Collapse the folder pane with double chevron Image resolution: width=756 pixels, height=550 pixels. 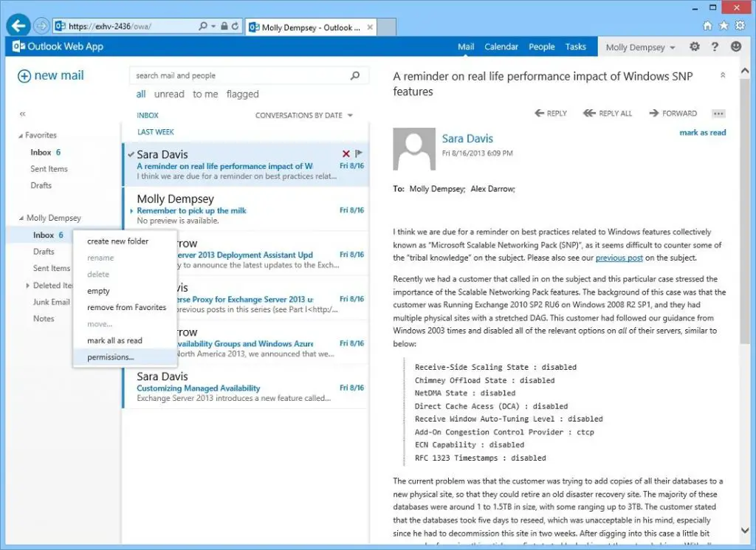(23, 114)
